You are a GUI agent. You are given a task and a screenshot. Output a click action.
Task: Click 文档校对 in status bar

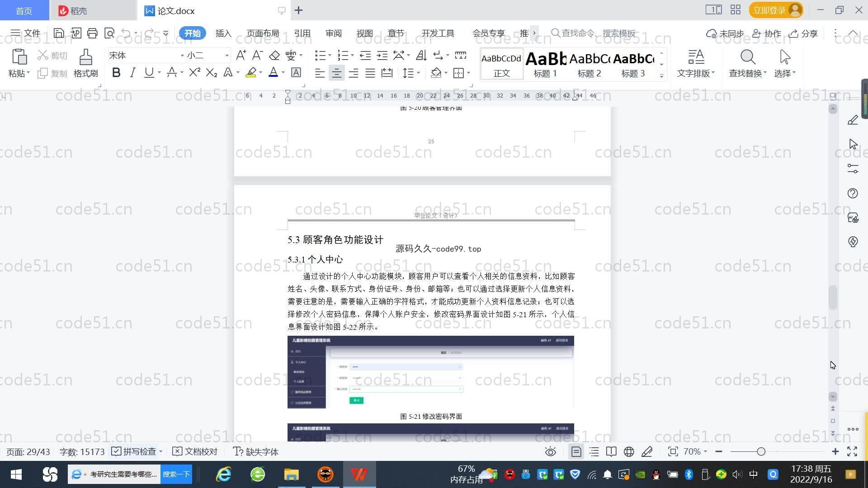click(195, 451)
